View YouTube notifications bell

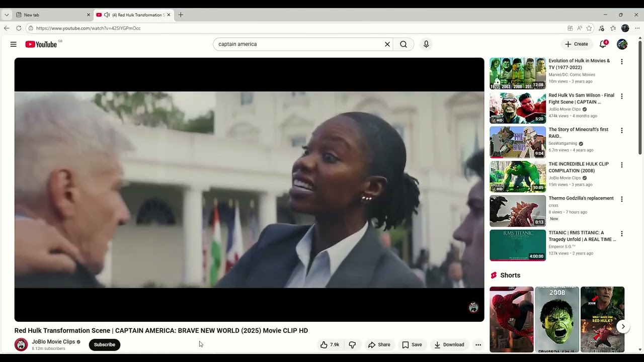tap(603, 44)
